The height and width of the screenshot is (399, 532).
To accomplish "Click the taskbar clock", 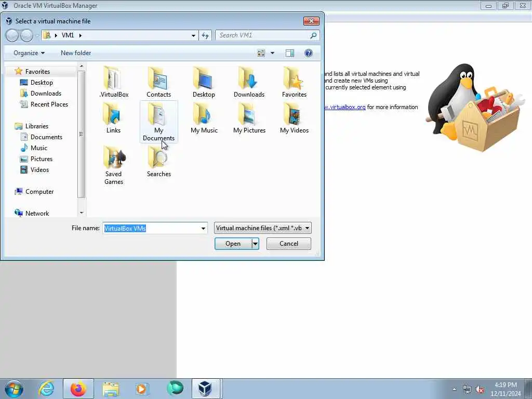I will 506,389.
